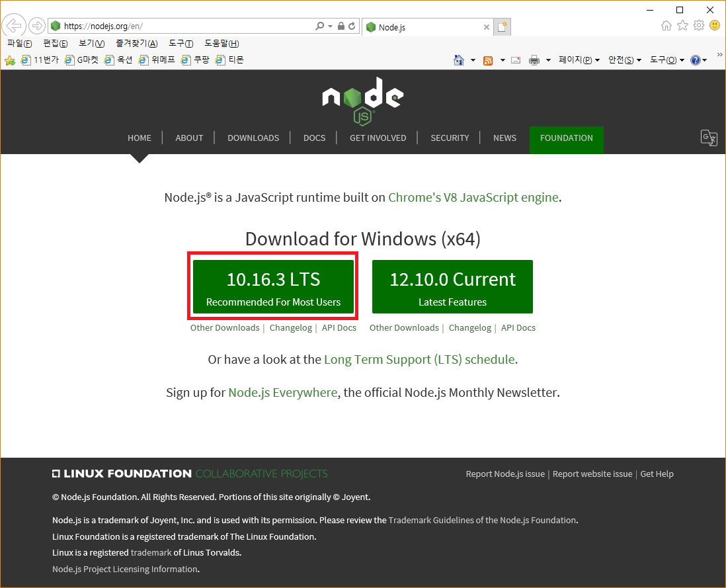Expand the RSS feeds dropdown arrow
This screenshot has width=726, height=588.
click(503, 60)
